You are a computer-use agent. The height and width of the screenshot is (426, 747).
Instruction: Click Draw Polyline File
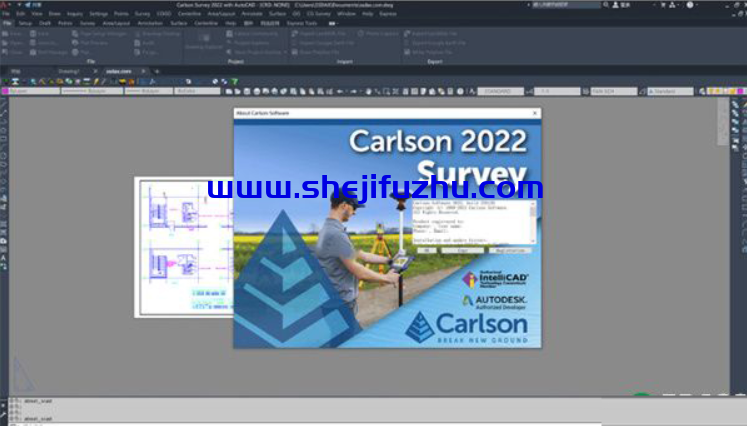coord(315,52)
